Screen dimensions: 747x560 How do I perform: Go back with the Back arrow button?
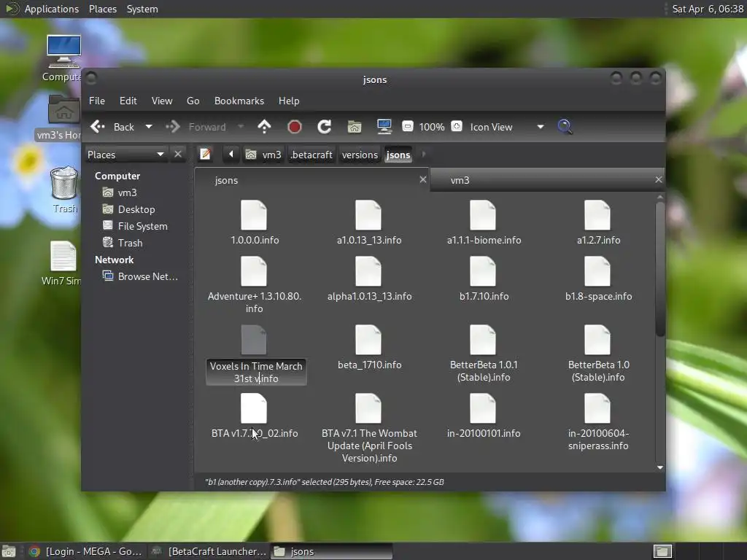pos(112,127)
